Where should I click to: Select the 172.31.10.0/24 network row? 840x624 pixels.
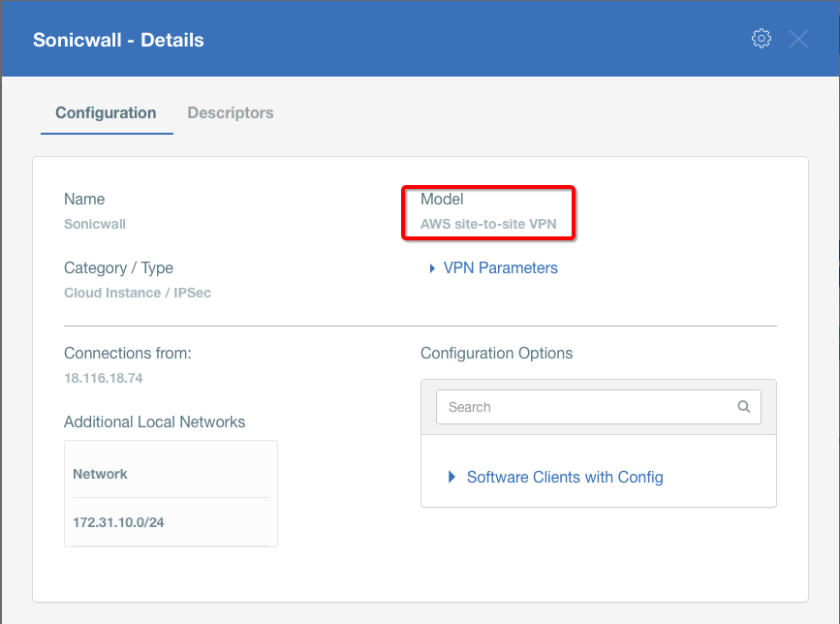[x=171, y=522]
